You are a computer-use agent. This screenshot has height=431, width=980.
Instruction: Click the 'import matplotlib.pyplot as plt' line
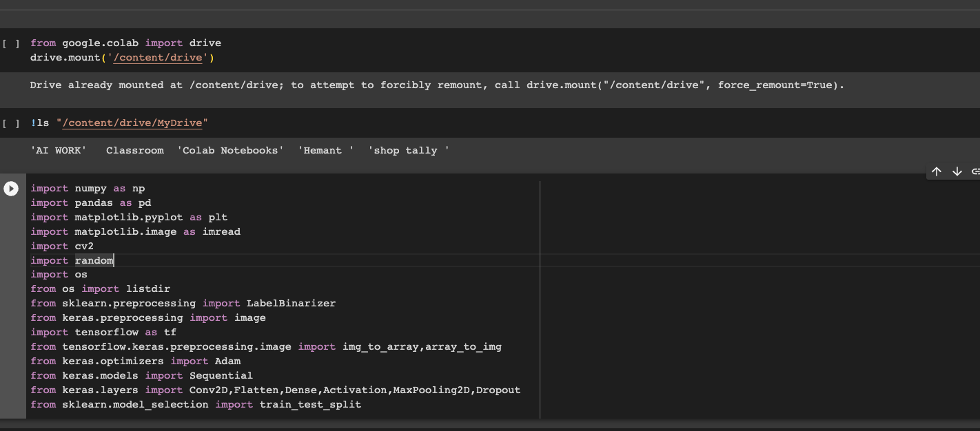click(x=129, y=218)
